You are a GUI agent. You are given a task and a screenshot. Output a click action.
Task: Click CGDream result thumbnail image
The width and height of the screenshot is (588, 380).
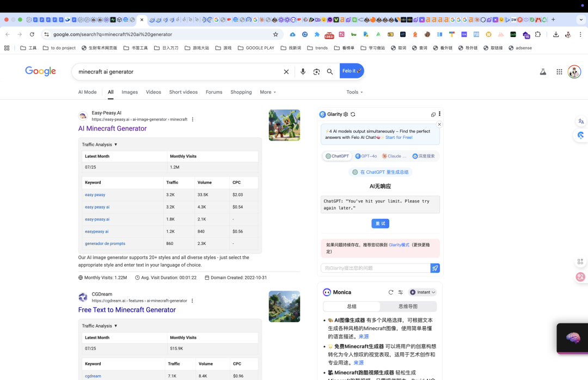tap(284, 307)
